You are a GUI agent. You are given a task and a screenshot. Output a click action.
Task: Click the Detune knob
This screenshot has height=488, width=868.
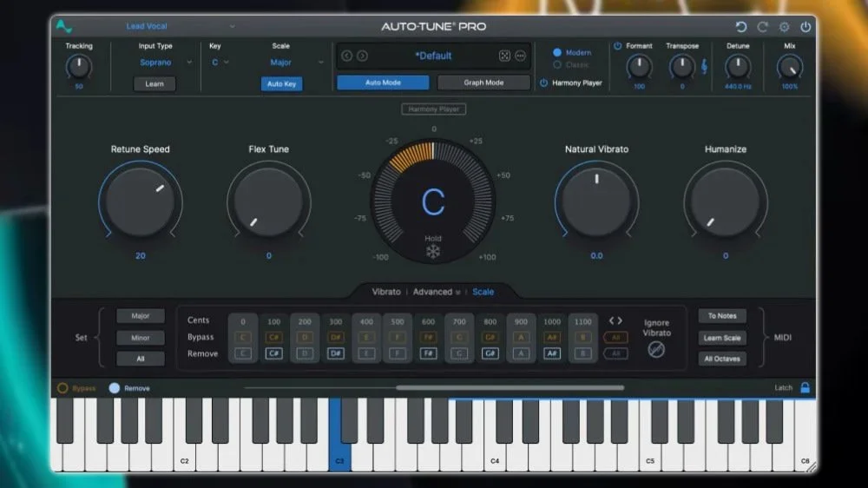tap(737, 67)
